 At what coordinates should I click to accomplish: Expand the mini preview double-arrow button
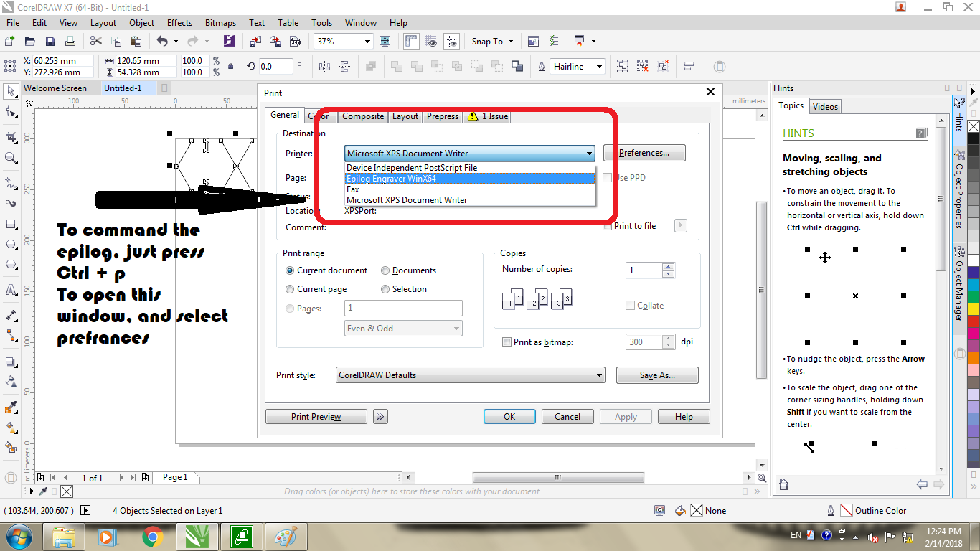coord(380,417)
